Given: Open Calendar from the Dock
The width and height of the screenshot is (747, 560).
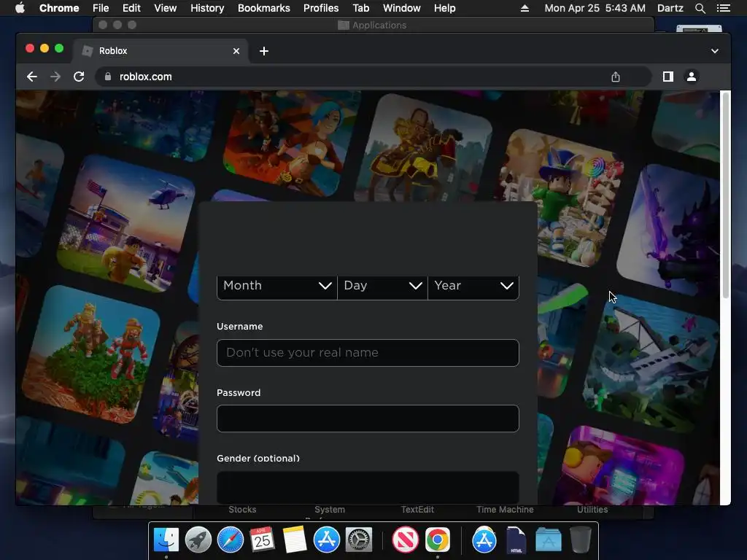Looking at the screenshot, I should pos(262,540).
